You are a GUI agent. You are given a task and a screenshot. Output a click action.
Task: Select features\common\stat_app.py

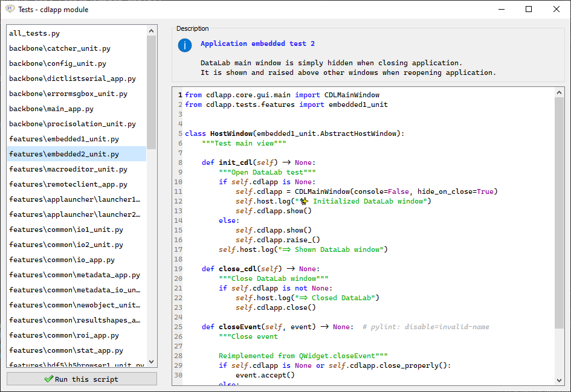pos(77,350)
